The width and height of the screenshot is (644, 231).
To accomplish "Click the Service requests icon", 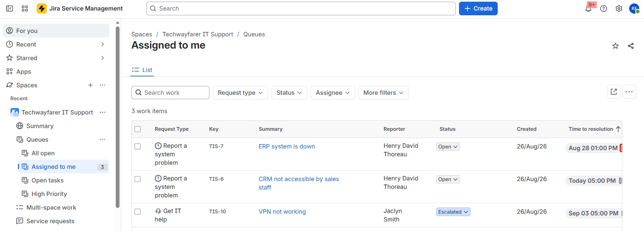I will tap(20, 221).
